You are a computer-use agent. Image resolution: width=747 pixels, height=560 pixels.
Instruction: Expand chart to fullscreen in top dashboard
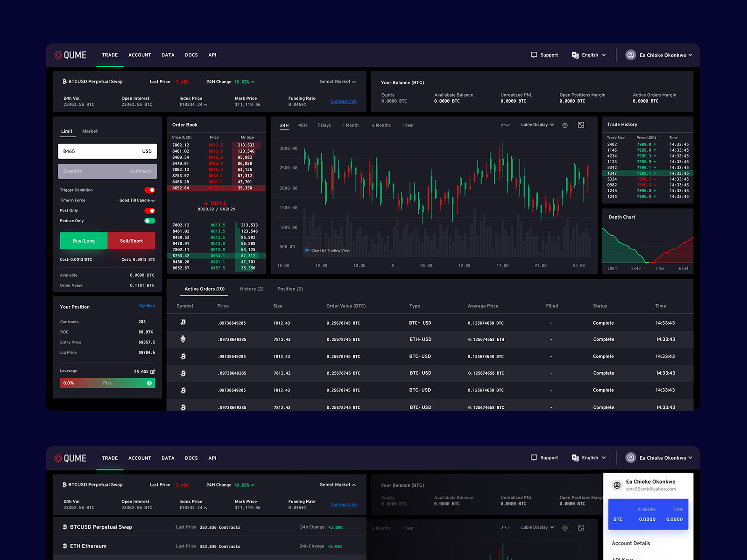tap(581, 125)
